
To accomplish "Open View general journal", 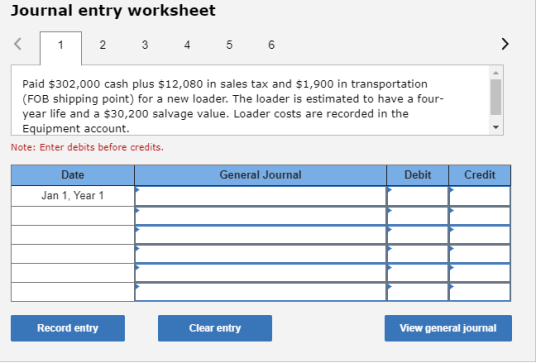I will pyautogui.click(x=448, y=328).
